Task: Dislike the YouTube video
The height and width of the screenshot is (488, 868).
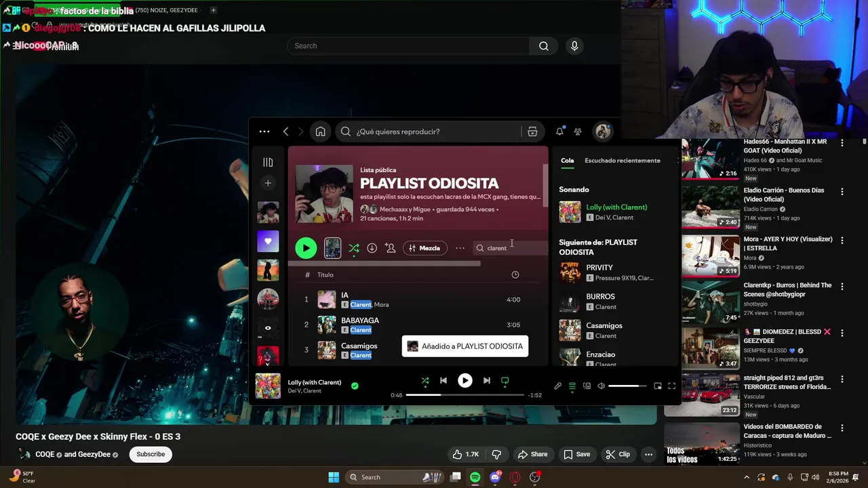Action: click(496, 454)
